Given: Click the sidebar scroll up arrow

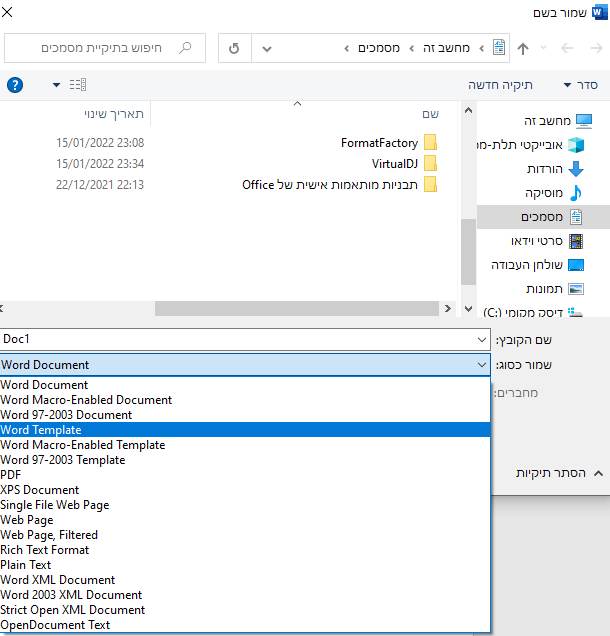Looking at the screenshot, I should 468,110.
